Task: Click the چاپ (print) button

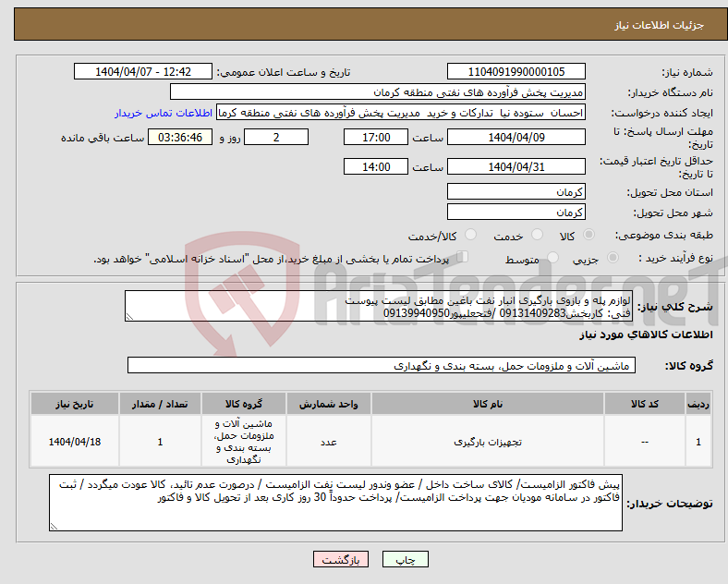Action: coord(405,560)
